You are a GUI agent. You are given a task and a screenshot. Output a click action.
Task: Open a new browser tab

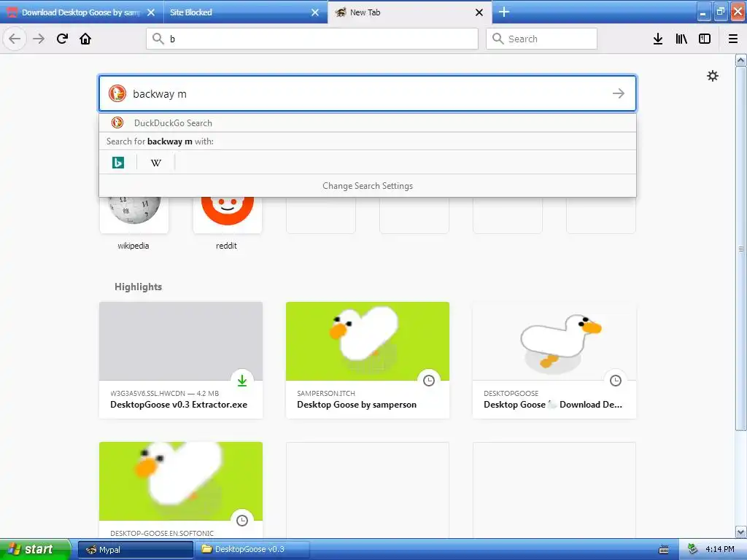pos(504,12)
